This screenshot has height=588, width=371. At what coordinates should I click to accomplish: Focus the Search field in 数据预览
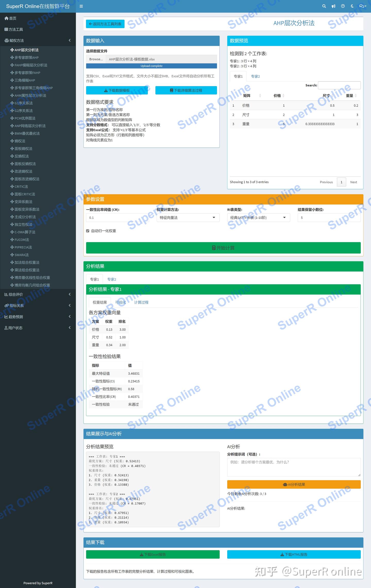click(339, 85)
